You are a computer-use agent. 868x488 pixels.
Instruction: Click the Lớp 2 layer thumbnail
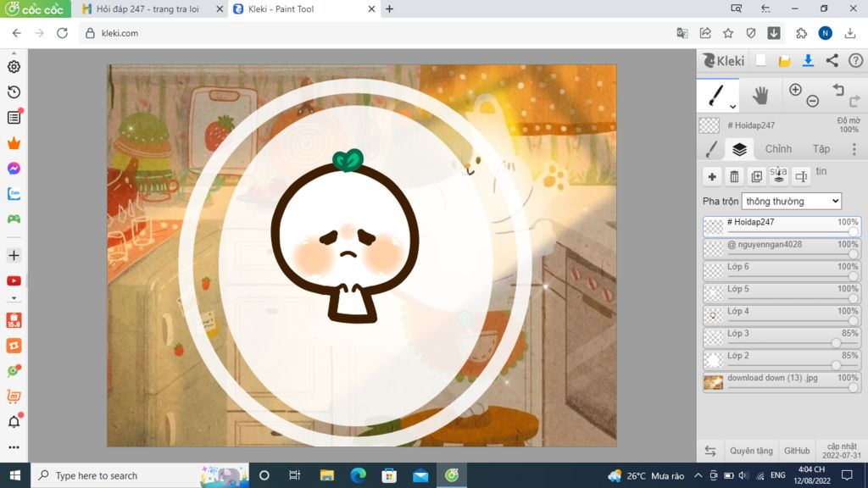(713, 359)
